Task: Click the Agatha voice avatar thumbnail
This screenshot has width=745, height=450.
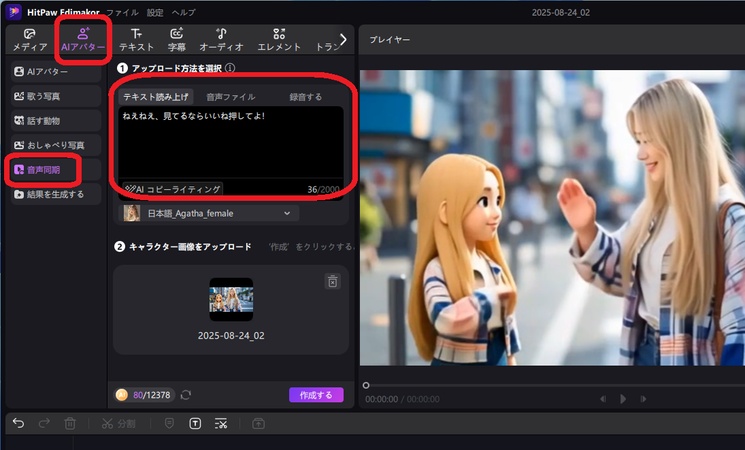Action: pyautogui.click(x=132, y=213)
